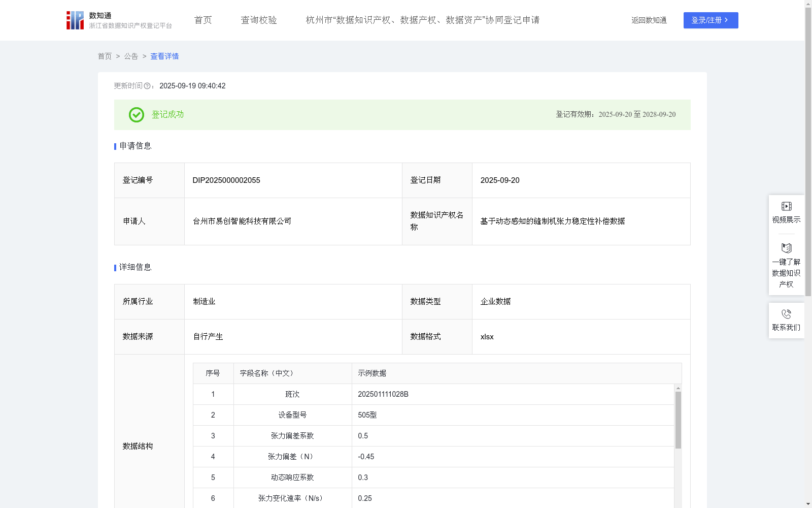The image size is (812, 508).
Task: Click 查看详情 in the breadcrumb
Action: pos(164,56)
